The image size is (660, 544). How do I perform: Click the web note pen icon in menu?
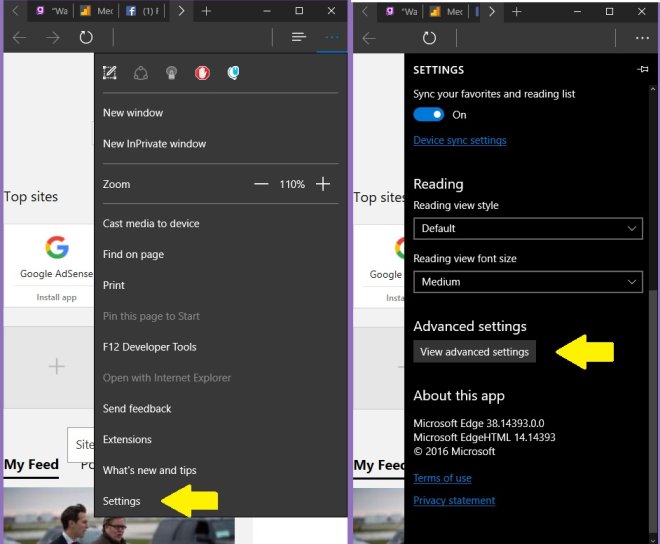pyautogui.click(x=109, y=73)
